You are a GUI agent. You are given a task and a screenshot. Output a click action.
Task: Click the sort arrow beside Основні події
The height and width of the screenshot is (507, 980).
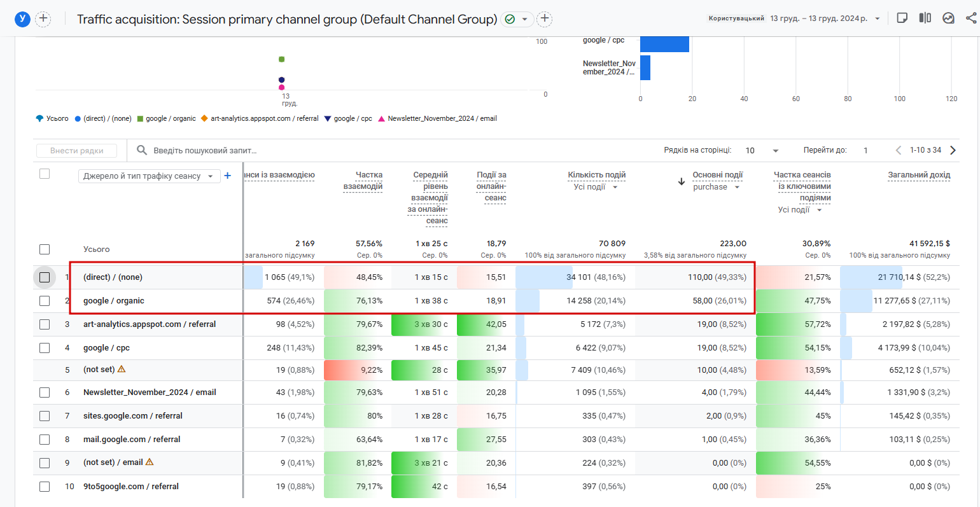click(x=681, y=181)
